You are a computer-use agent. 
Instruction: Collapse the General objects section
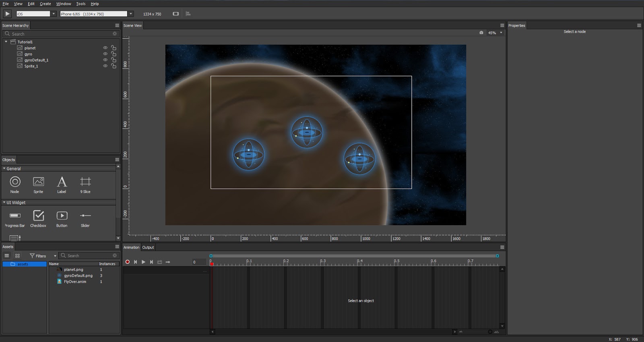[x=4, y=168]
